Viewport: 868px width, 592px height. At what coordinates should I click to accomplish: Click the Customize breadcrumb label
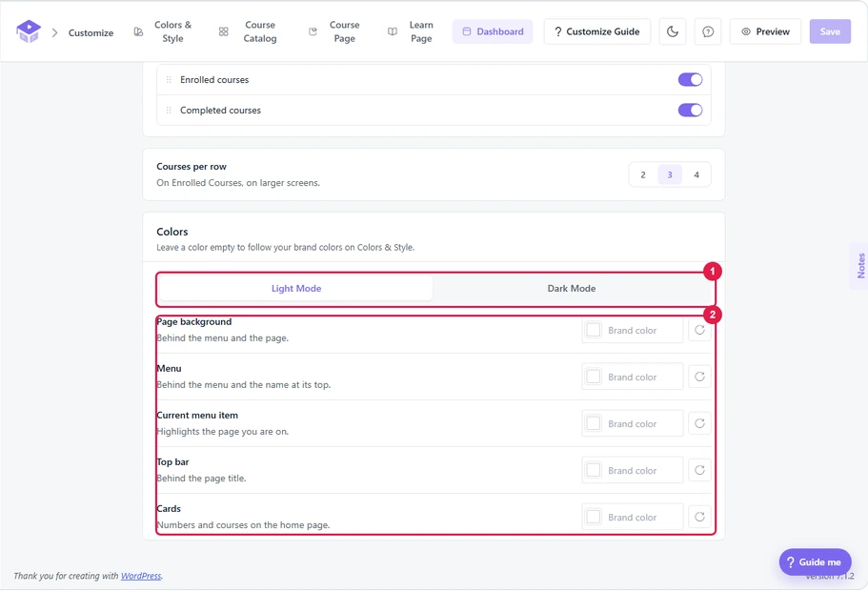tap(91, 32)
